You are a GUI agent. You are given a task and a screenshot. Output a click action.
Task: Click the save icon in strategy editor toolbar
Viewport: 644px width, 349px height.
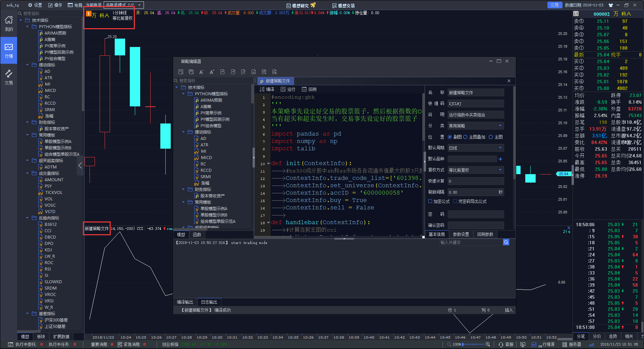click(x=181, y=72)
